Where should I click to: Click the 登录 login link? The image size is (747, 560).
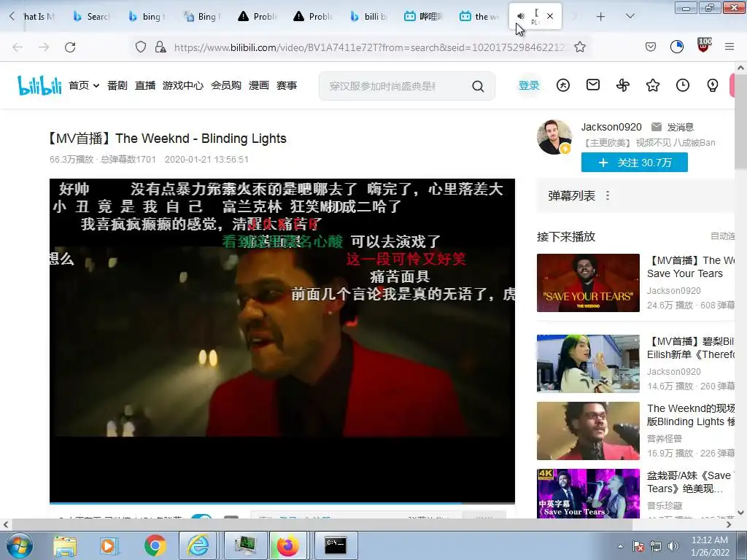tap(529, 85)
